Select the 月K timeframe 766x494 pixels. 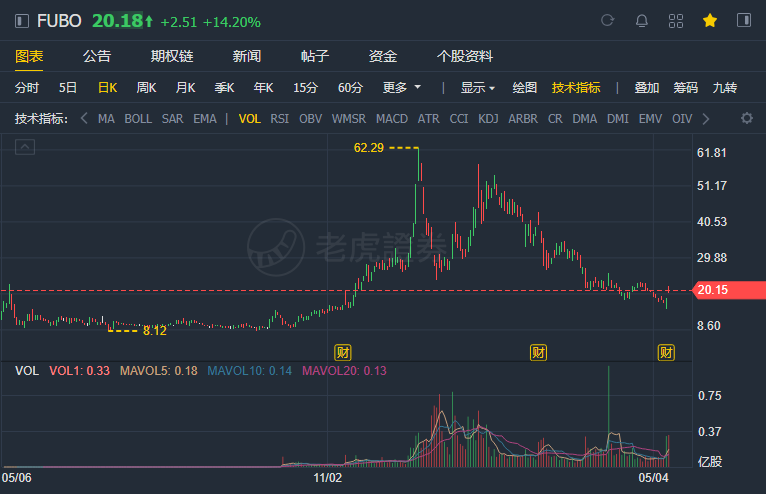click(185, 87)
